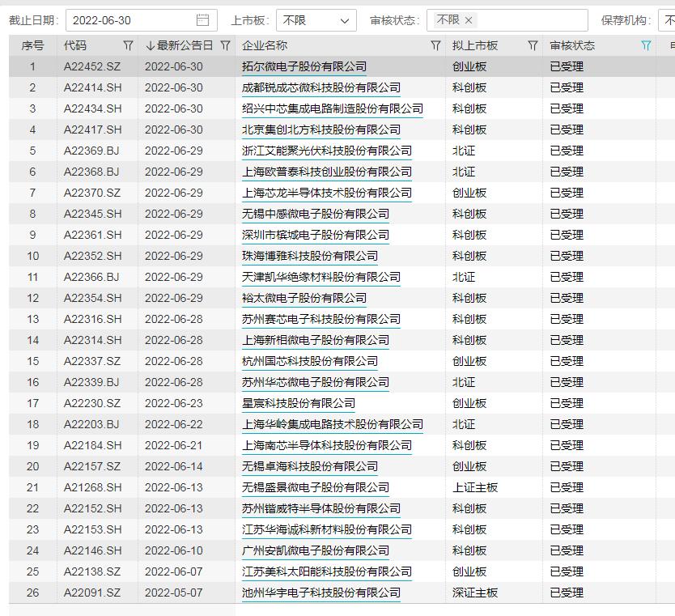Screen dimensions: 675x616
Task: Open 珠海博雅科技股份有限公司 link
Action: [x=310, y=256]
